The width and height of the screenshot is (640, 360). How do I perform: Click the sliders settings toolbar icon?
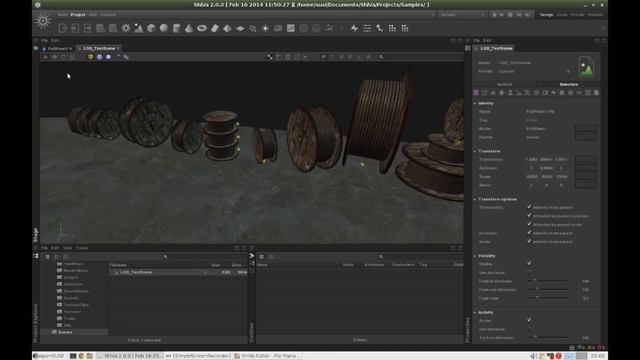click(x=367, y=28)
